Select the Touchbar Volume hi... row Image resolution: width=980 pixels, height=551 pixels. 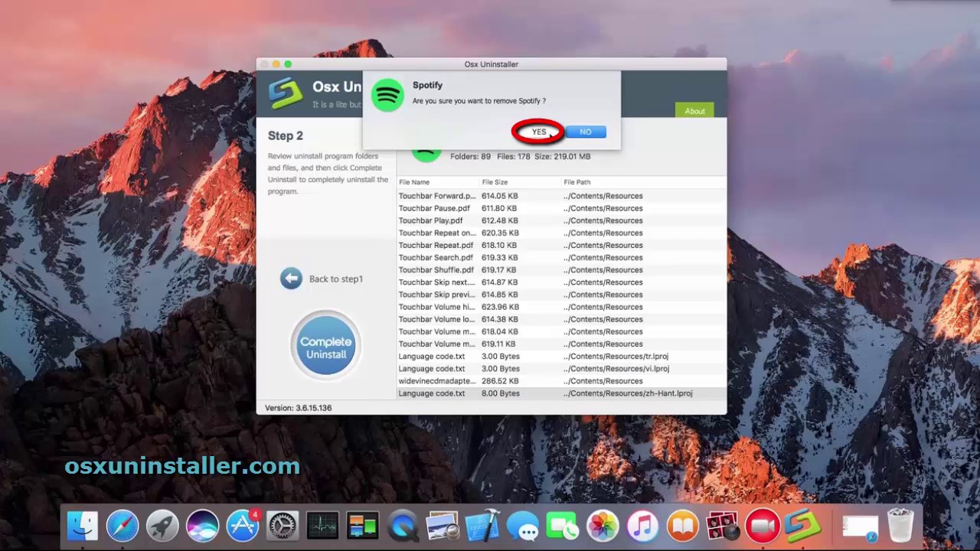click(561, 307)
